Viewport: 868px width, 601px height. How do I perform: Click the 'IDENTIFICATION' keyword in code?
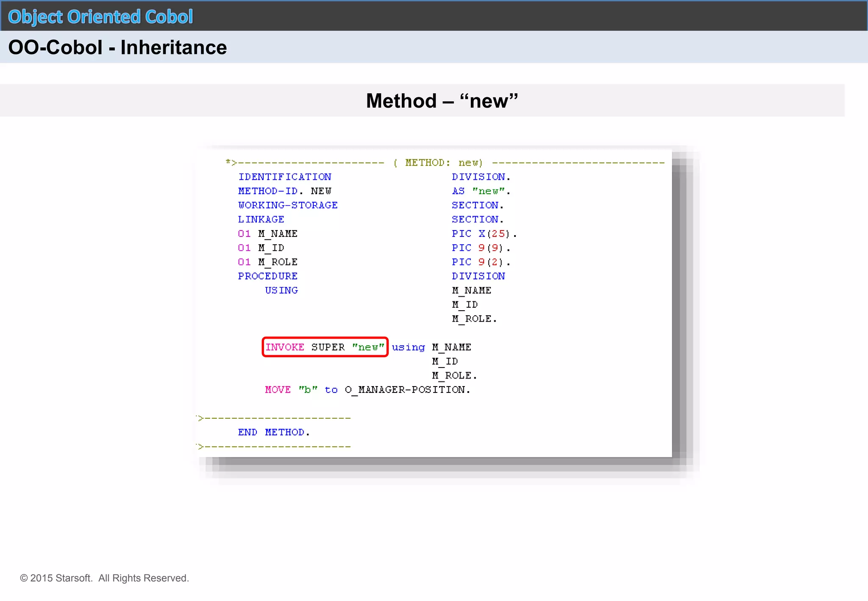click(285, 177)
